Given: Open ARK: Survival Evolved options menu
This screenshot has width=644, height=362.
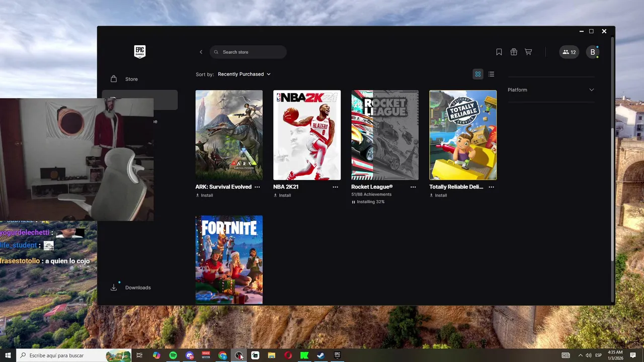Looking at the screenshot, I should point(258,187).
